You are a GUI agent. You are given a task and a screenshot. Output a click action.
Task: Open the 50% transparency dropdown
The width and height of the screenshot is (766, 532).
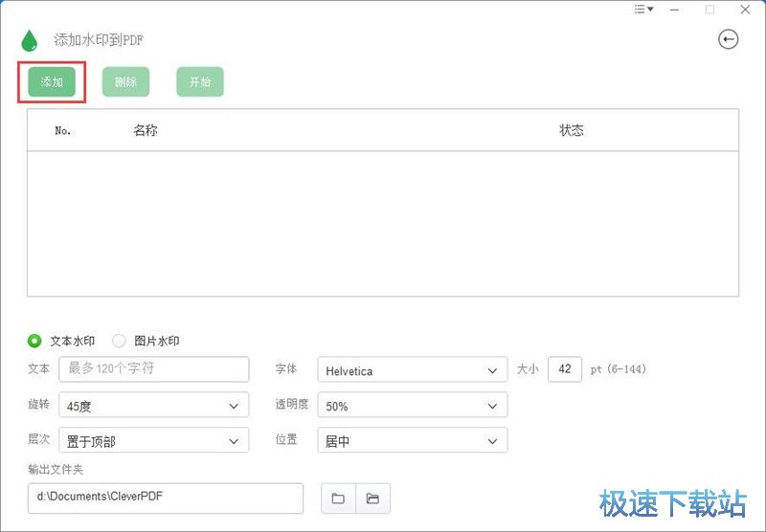pyautogui.click(x=413, y=405)
